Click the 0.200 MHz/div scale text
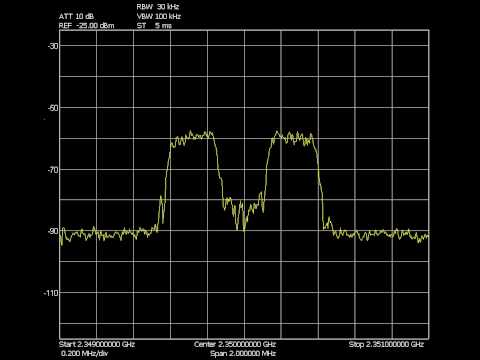Screen dimensions: 480x360 point(85,353)
